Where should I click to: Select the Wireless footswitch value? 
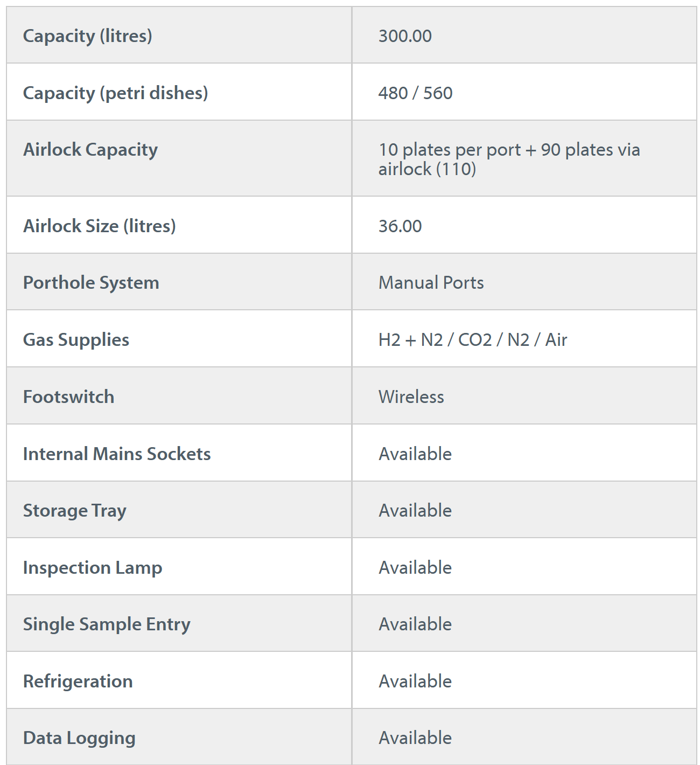[x=411, y=397]
